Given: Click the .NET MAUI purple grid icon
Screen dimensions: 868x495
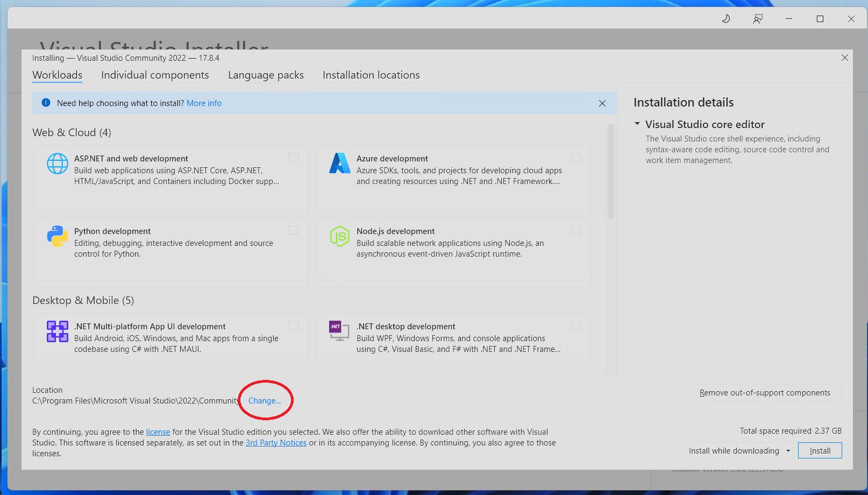Looking at the screenshot, I should click(58, 331).
